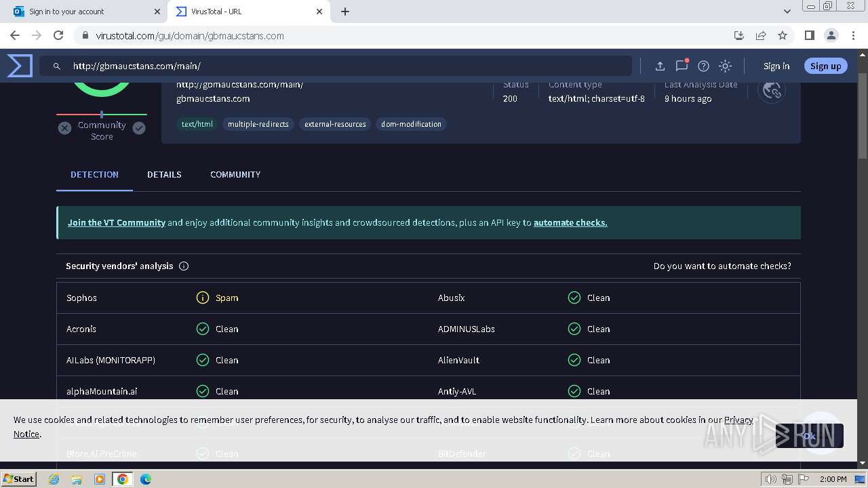Accept cookies with the Ok button
Screen dimensions: 868x488
point(809,436)
